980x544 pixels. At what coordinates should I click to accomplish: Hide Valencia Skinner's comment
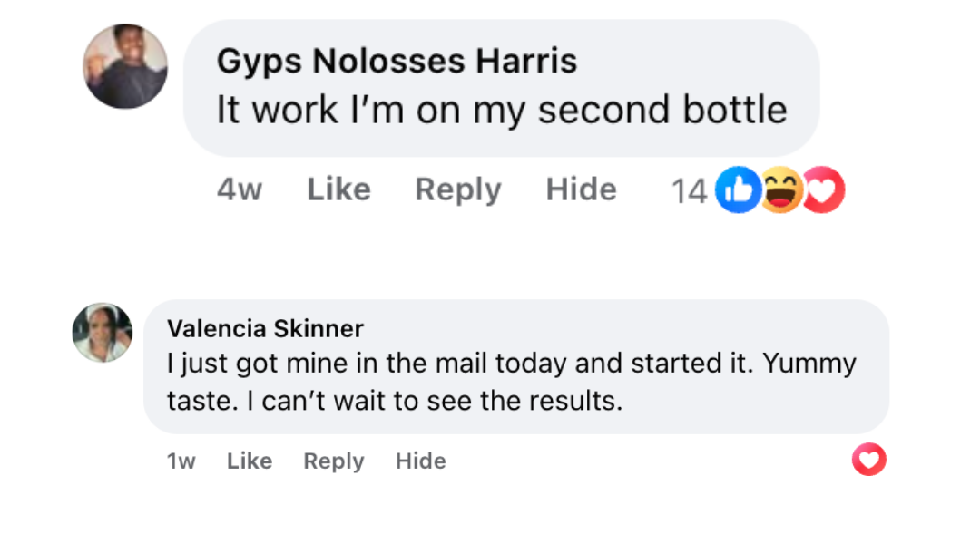(420, 461)
